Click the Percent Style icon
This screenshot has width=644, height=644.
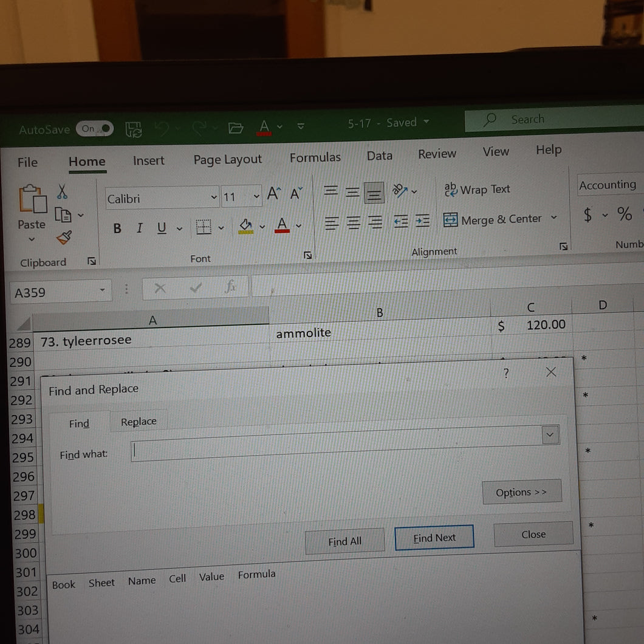(625, 214)
